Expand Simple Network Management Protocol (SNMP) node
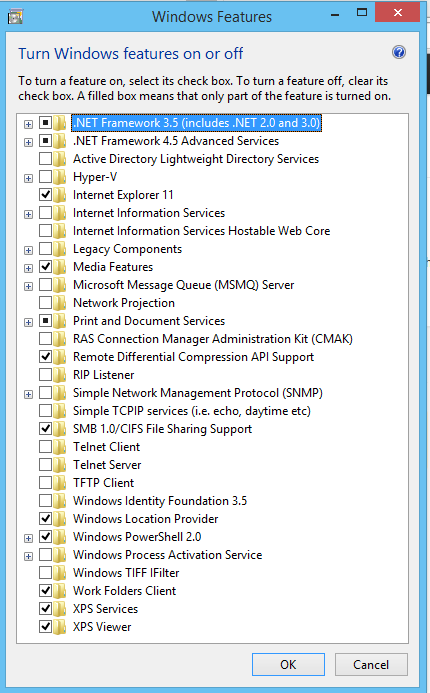 (28, 394)
